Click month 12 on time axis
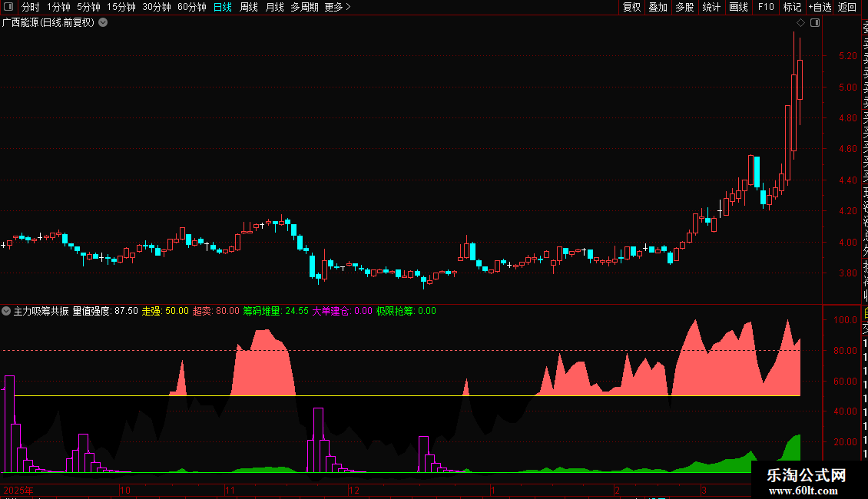 [354, 490]
